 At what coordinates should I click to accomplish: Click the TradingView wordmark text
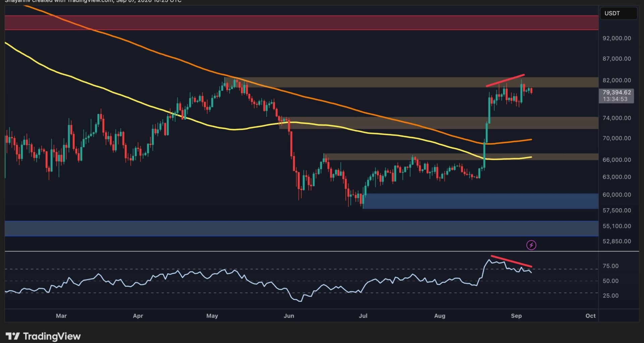[x=52, y=336]
